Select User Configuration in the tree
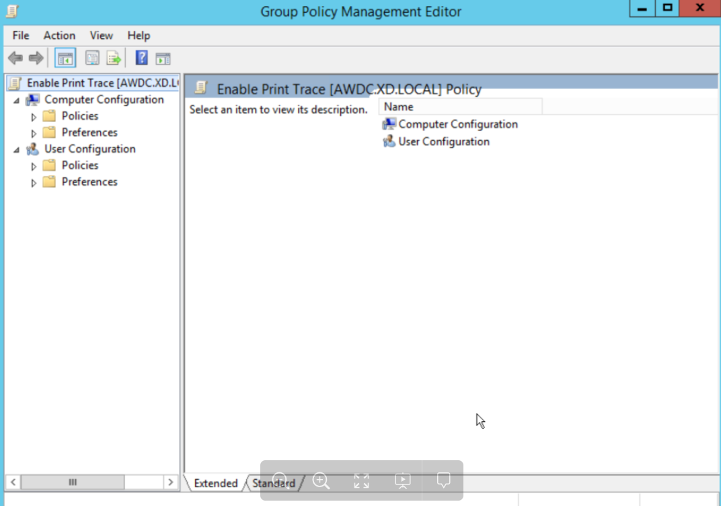 [90, 149]
